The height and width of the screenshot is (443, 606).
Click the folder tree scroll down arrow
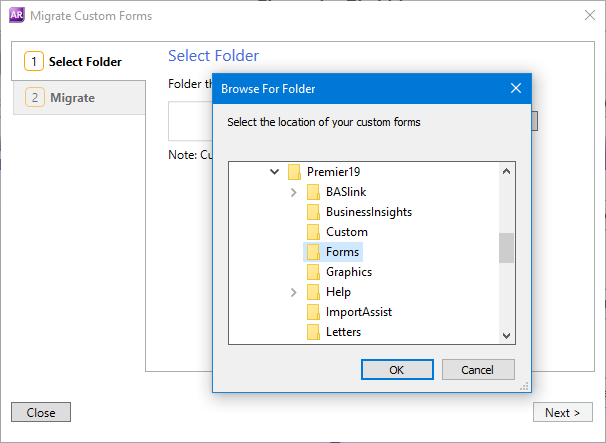(x=506, y=336)
